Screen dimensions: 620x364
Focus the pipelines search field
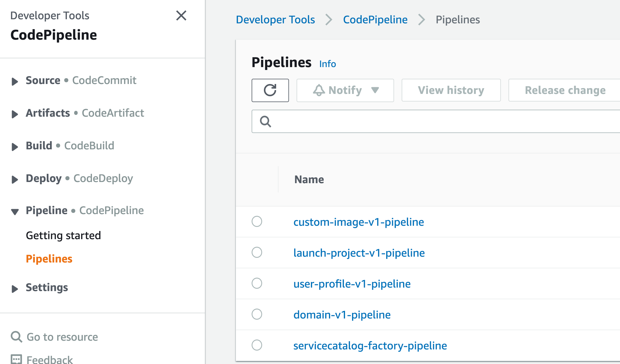(436, 121)
